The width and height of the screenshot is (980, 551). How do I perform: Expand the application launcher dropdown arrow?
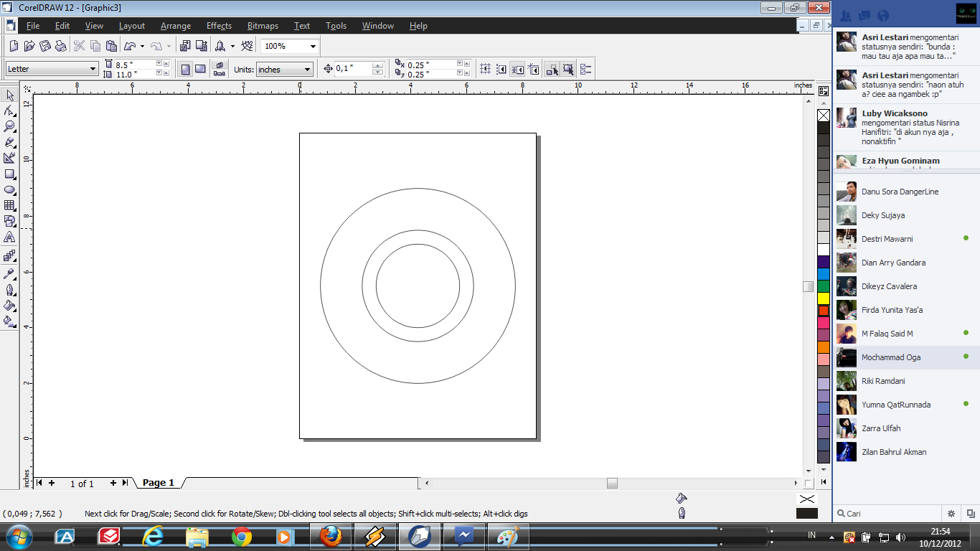[x=232, y=46]
